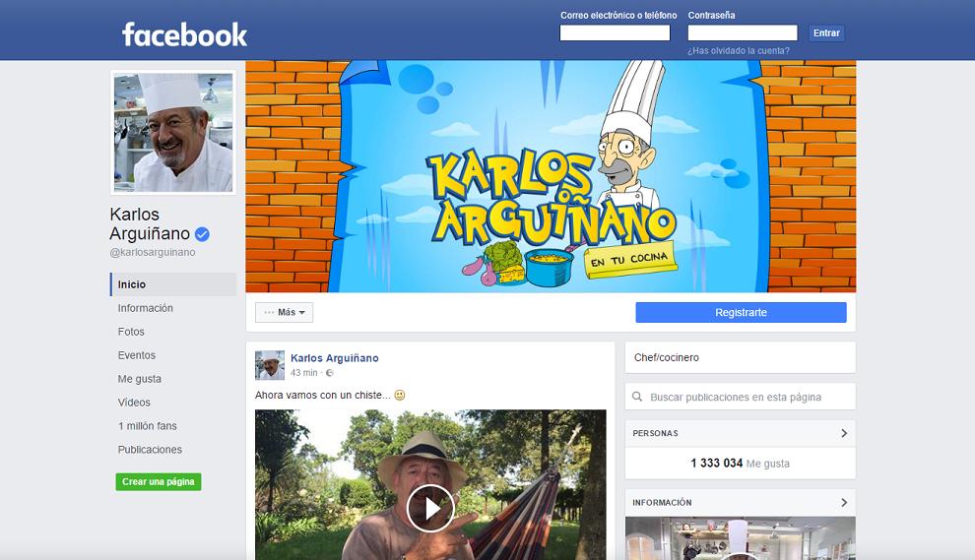Click the Facebook logo in header

click(x=184, y=34)
